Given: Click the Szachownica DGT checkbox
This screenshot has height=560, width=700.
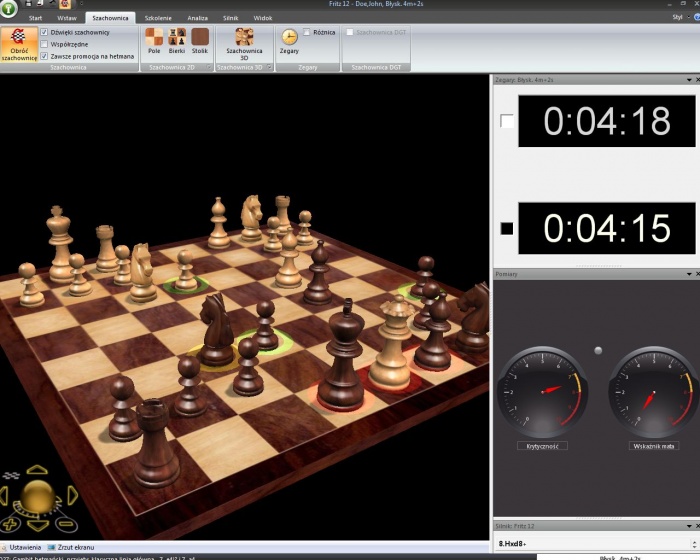Looking at the screenshot, I should point(350,32).
